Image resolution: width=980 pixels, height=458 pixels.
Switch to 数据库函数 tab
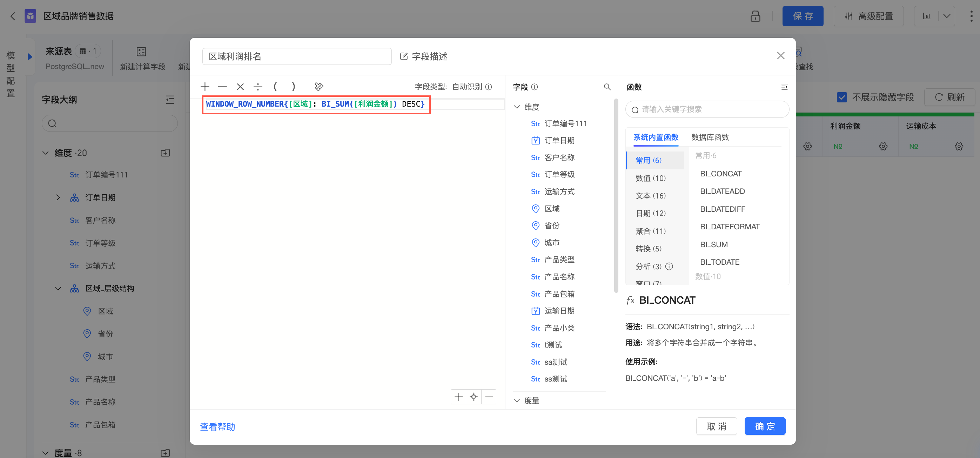(x=710, y=137)
